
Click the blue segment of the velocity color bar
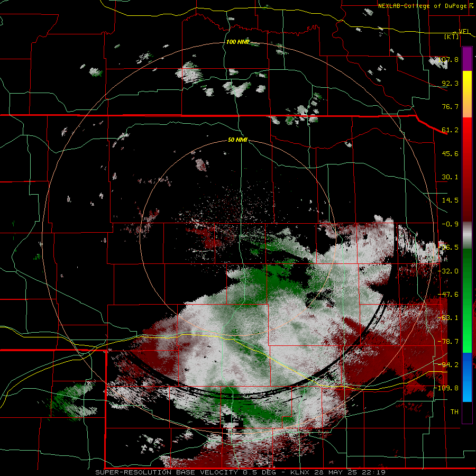coord(467,377)
